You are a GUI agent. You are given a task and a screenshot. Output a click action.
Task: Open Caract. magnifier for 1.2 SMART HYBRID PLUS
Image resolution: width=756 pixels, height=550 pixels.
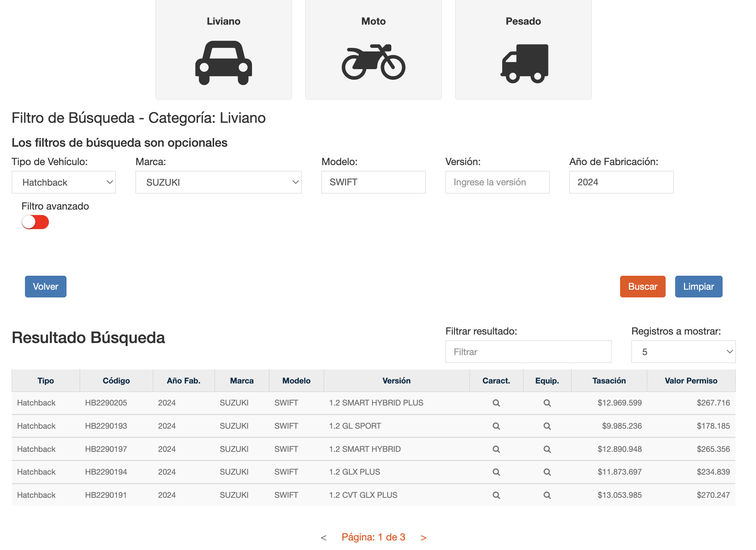(496, 403)
